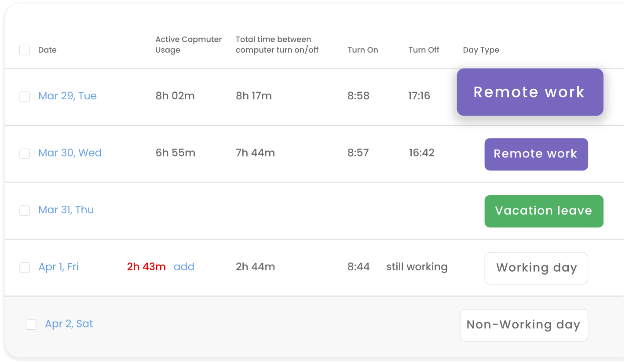Select the Mar 31, Thu row checkbox
Image resolution: width=629 pixels, height=364 pixels.
[x=25, y=211]
